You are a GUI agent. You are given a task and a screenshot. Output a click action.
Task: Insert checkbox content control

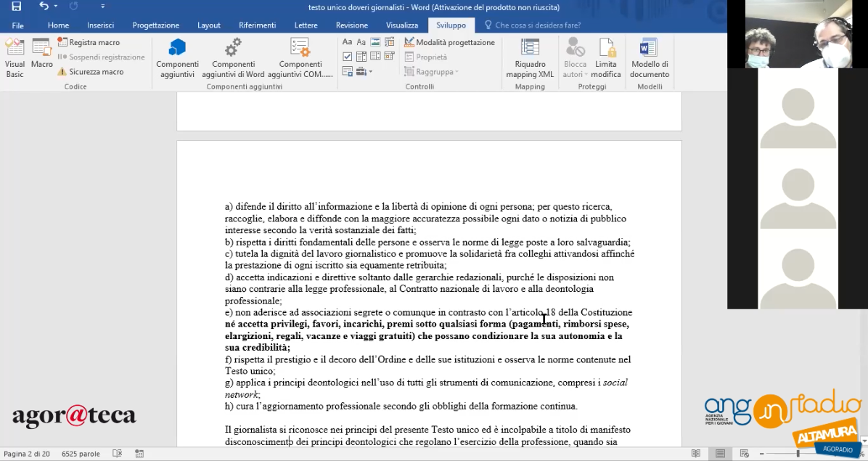pyautogui.click(x=347, y=57)
